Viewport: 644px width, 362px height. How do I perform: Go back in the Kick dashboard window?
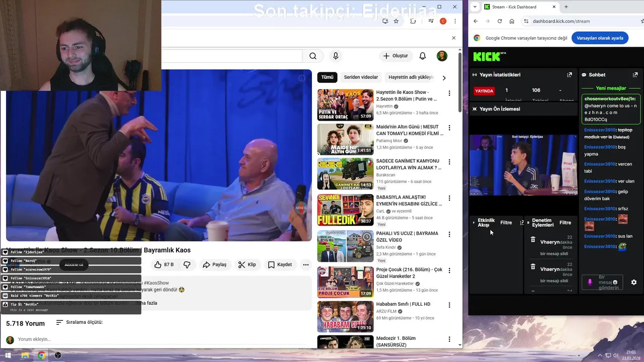point(475,21)
